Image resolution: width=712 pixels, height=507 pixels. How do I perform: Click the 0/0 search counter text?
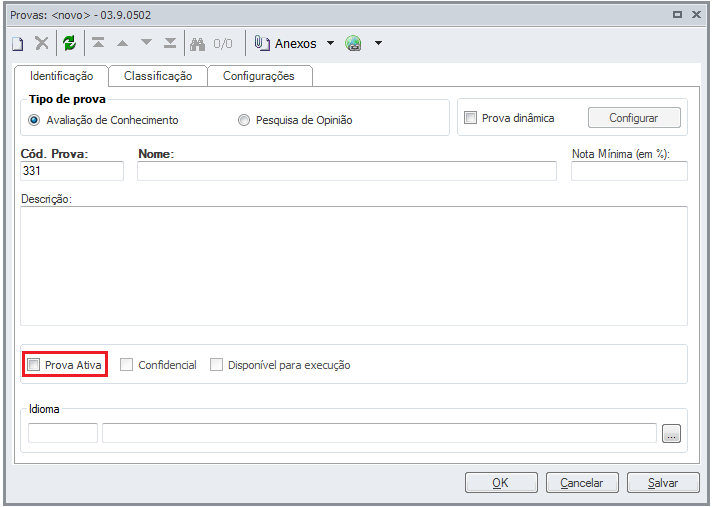click(x=222, y=44)
